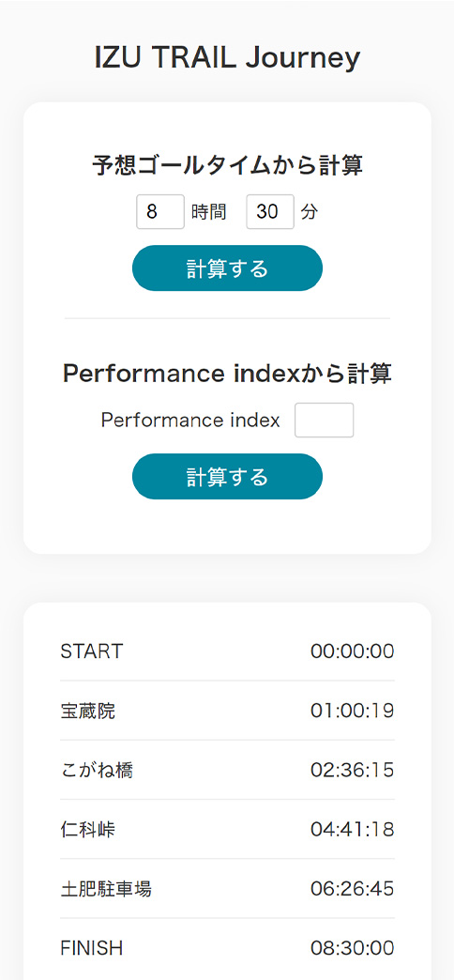
Task: Select the 宝蔵院 checkpoint row
Action: (x=227, y=711)
